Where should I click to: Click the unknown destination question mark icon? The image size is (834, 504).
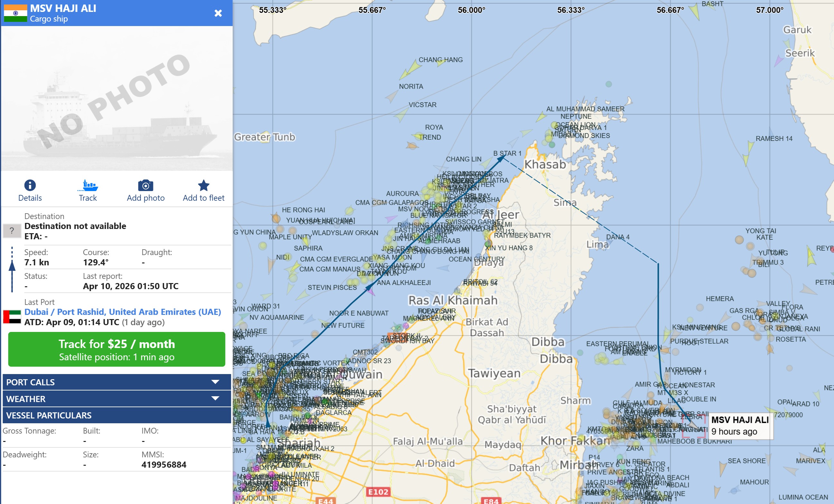point(12,231)
